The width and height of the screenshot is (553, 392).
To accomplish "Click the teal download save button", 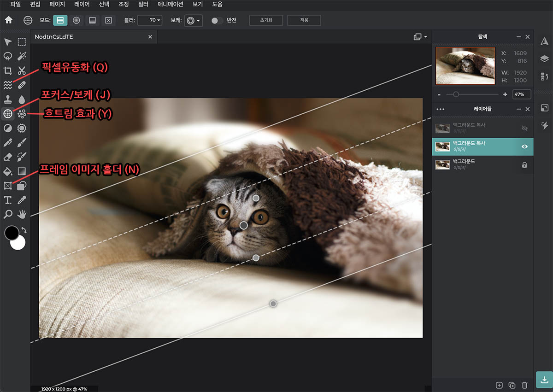I will point(544,380).
